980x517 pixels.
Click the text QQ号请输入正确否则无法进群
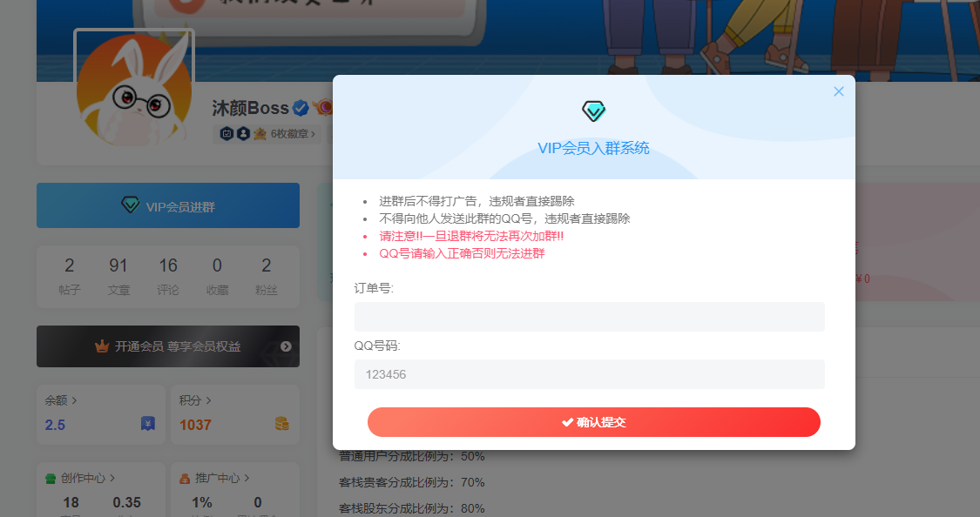tap(462, 253)
